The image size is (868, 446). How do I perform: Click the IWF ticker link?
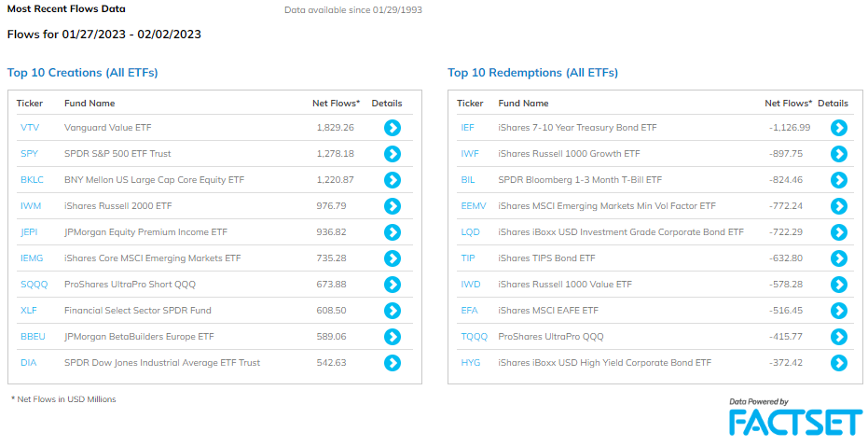tap(469, 153)
